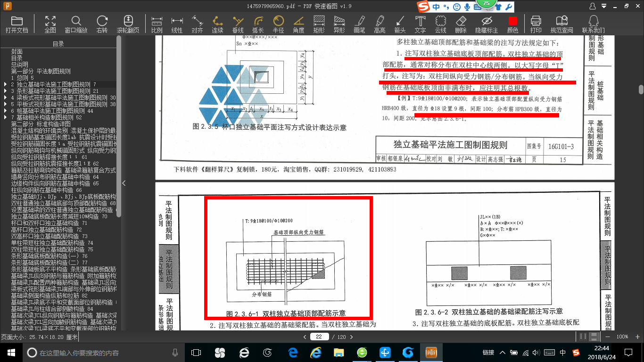
Task: Go to the previous page arrow
Action: click(305, 337)
